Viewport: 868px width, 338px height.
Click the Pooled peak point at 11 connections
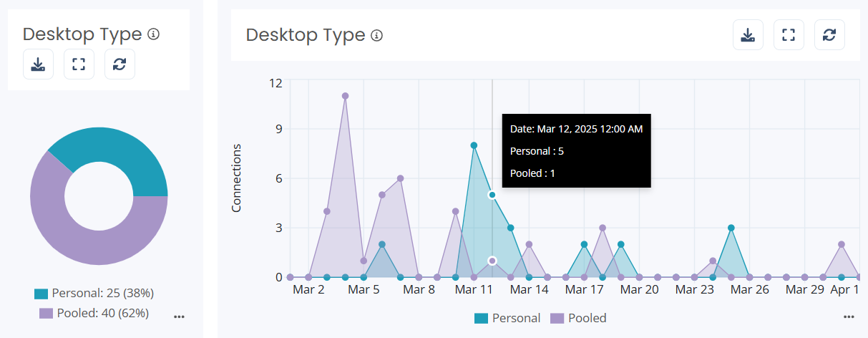345,96
